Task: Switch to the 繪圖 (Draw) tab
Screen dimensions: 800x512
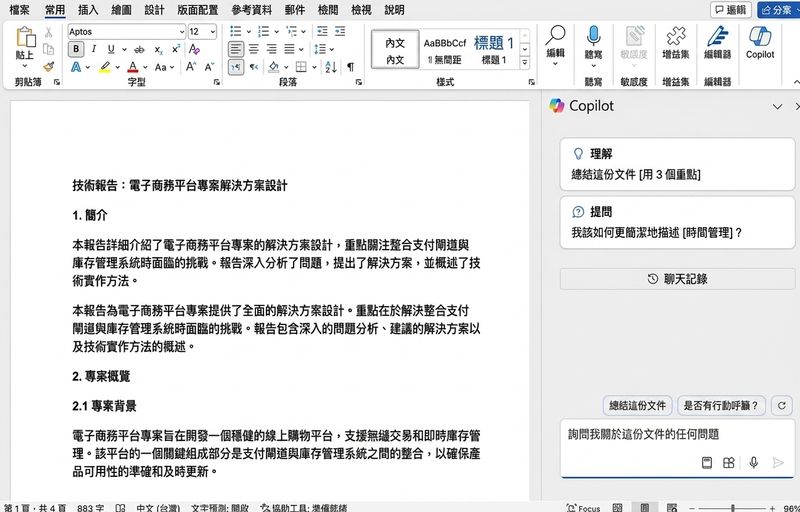Action: (121, 10)
